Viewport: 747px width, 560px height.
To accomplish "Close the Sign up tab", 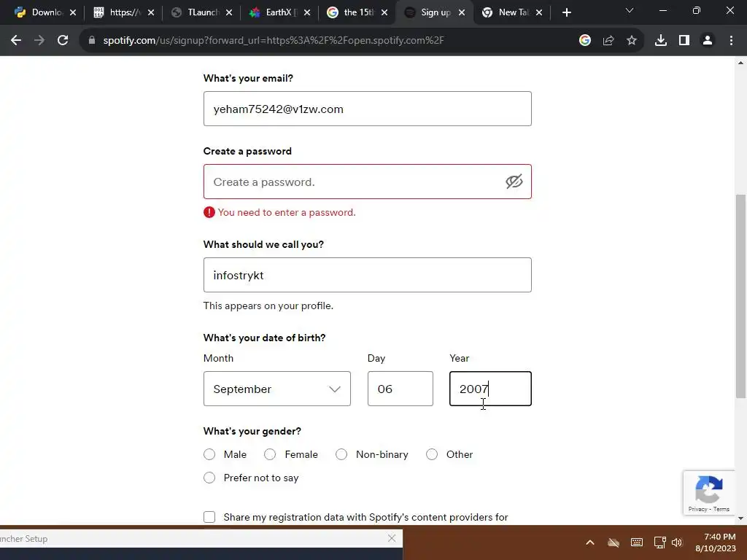I will 462,13.
